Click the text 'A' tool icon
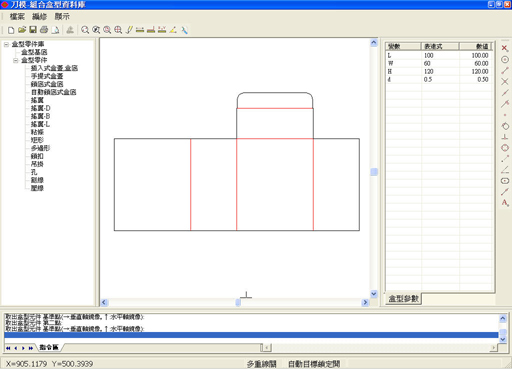The image size is (512, 369). click(x=505, y=203)
